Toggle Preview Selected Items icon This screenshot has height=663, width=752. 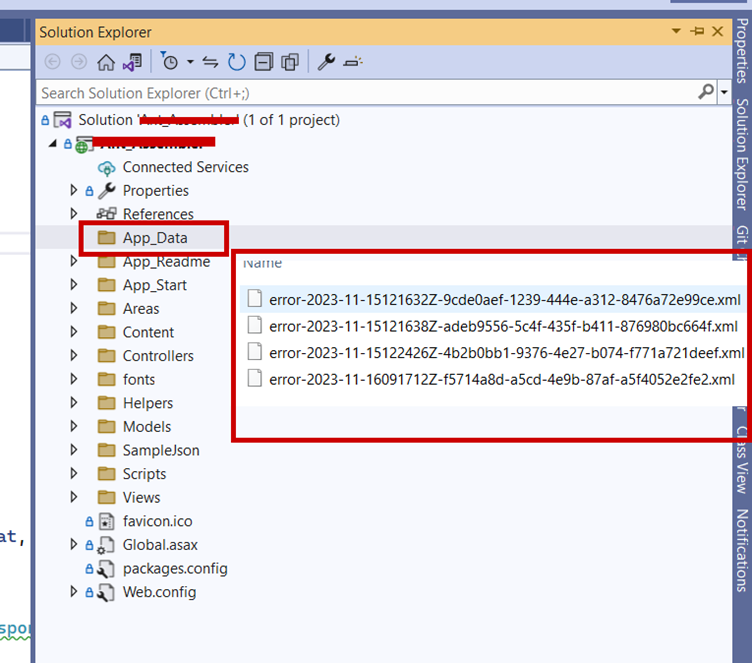pos(352,62)
